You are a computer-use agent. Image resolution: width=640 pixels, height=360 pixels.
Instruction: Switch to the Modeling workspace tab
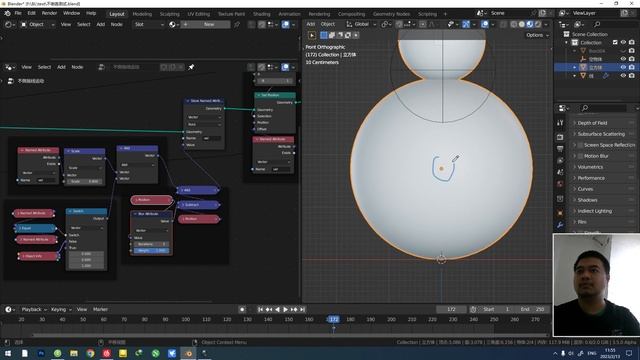point(142,14)
